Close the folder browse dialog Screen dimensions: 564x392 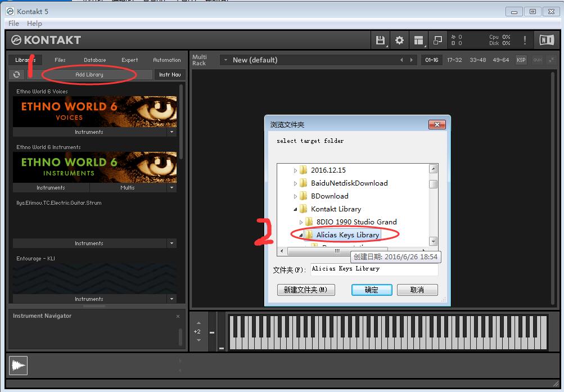(x=437, y=124)
